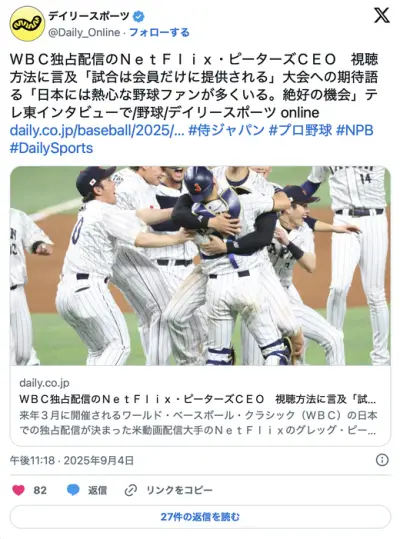Click リンクをコピー text
This screenshot has height=539, width=400.
(x=179, y=490)
